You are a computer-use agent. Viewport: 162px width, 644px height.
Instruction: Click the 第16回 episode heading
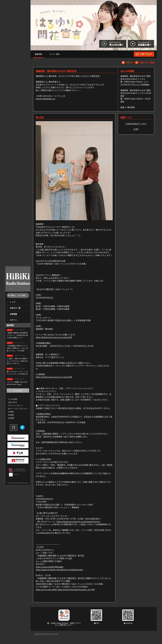point(40,117)
